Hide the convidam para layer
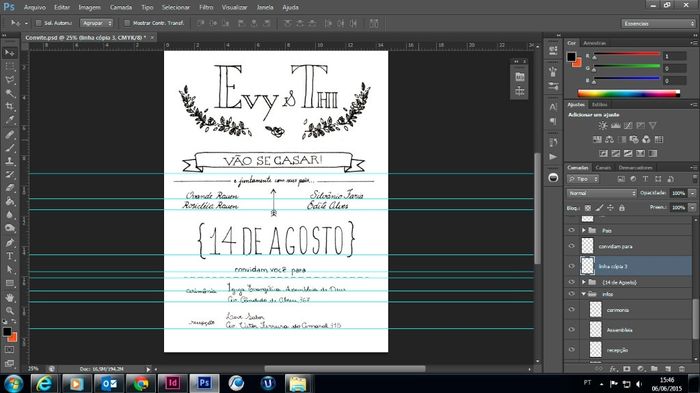 [x=571, y=246]
